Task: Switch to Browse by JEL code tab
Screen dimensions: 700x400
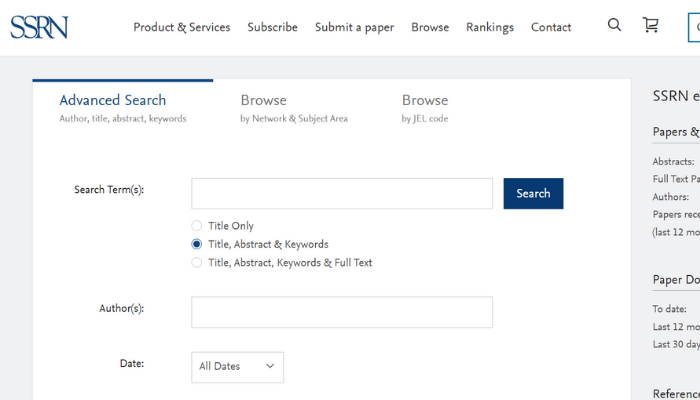Action: pyautogui.click(x=425, y=108)
